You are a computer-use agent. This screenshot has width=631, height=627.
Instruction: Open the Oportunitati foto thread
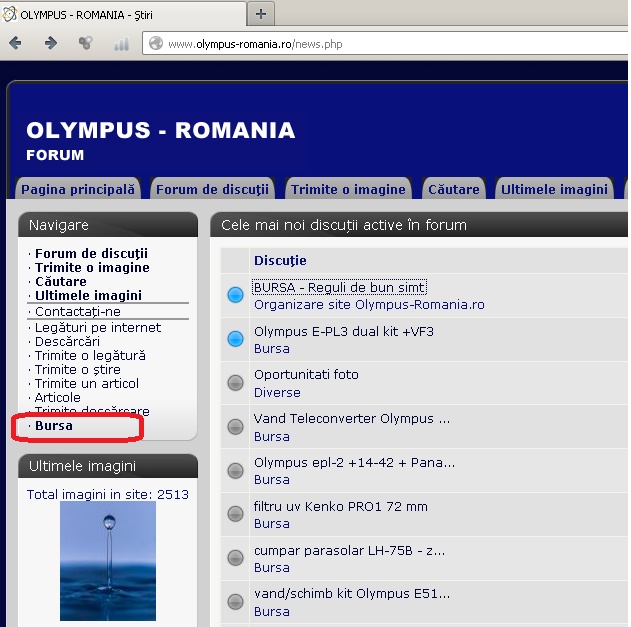[306, 375]
